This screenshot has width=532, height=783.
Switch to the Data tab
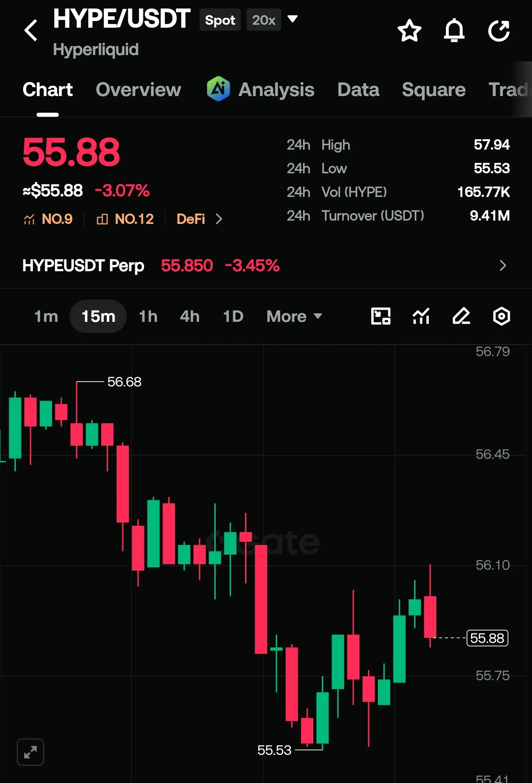358,89
